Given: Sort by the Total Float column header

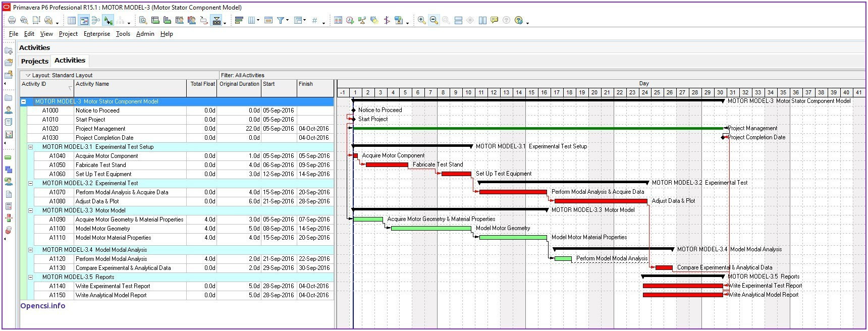Looking at the screenshot, I should click(x=202, y=84).
